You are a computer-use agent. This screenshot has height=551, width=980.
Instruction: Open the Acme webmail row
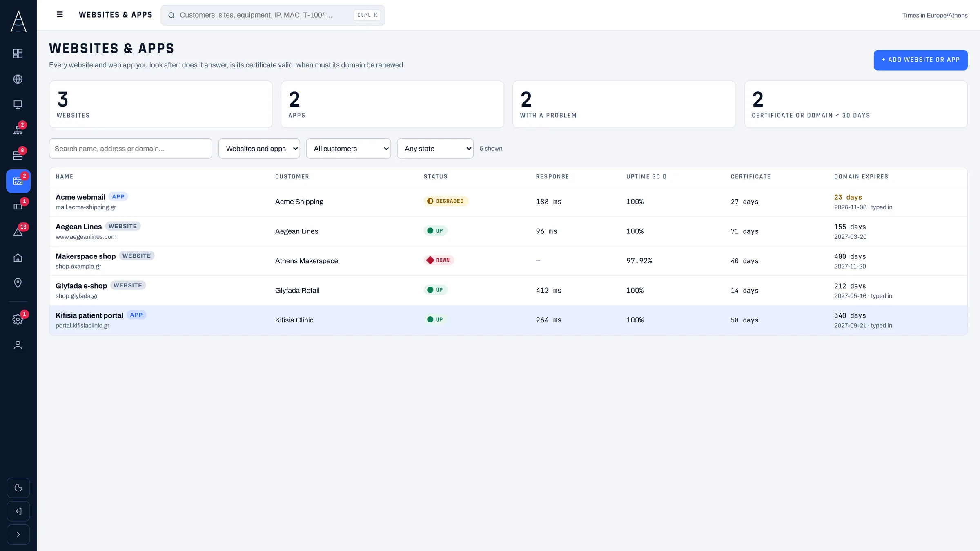[508, 202]
